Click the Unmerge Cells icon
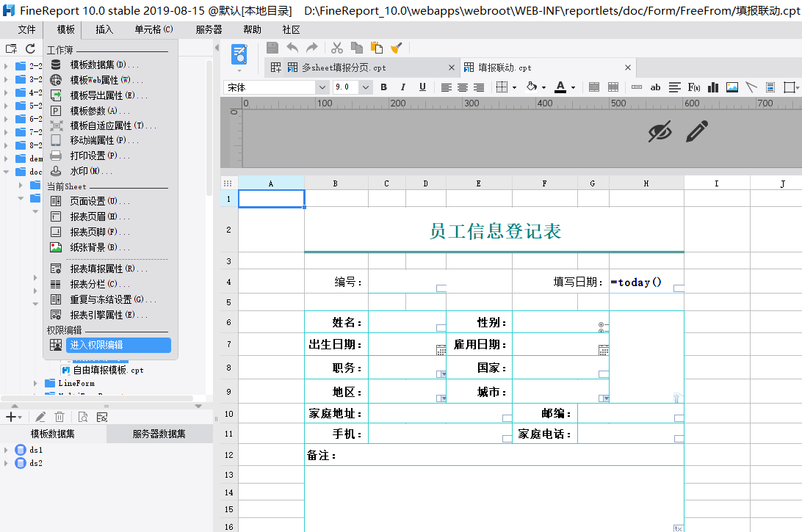 613,87
